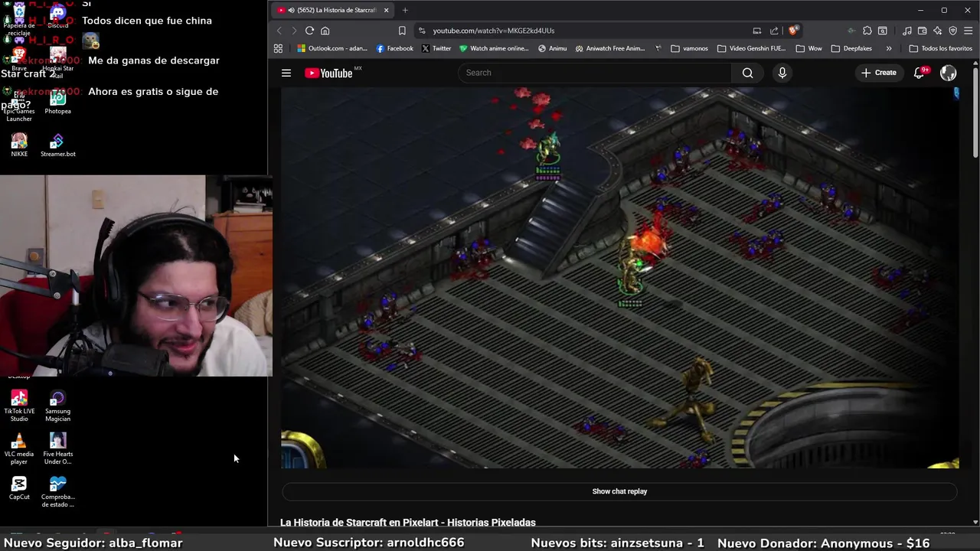Go to browser home page
This screenshot has height=551, width=980.
point(325,31)
